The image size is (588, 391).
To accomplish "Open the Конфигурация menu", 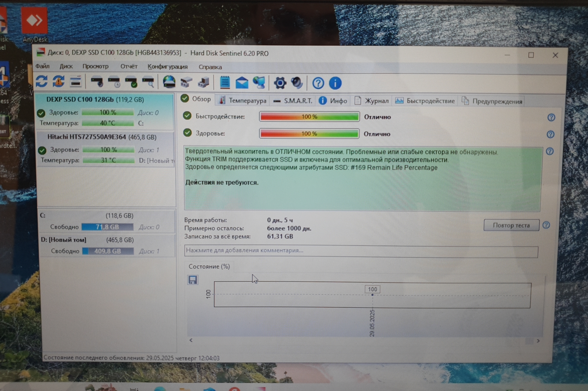I will point(168,67).
